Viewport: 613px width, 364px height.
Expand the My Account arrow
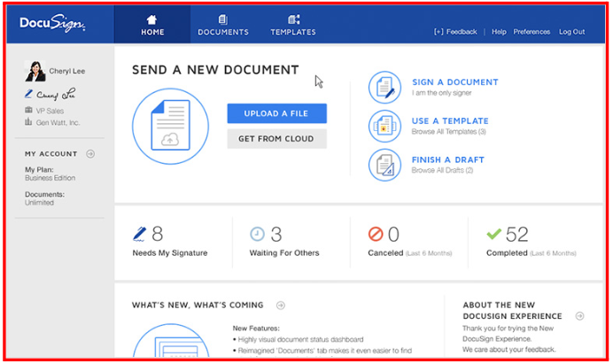pyautogui.click(x=90, y=154)
